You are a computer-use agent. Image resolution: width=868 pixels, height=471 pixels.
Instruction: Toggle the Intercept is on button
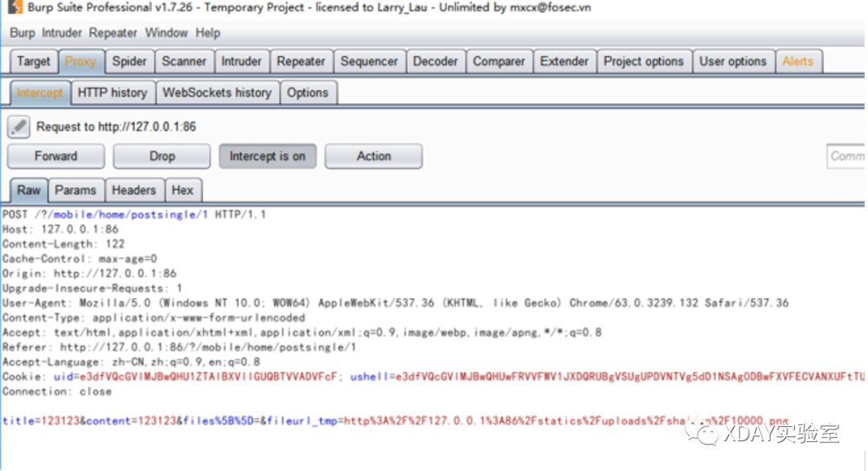point(268,156)
